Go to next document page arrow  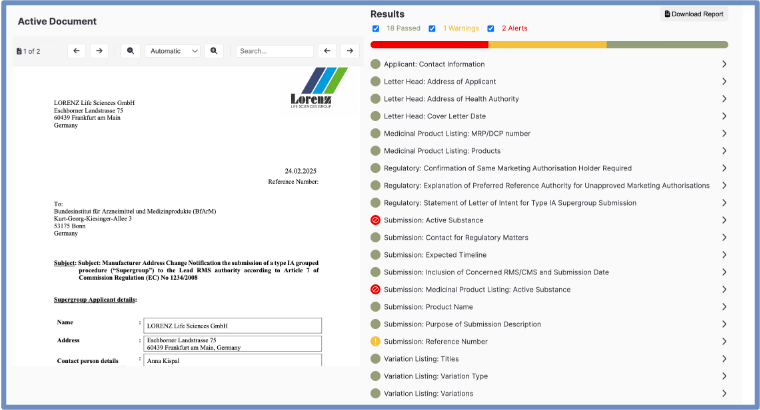99,51
